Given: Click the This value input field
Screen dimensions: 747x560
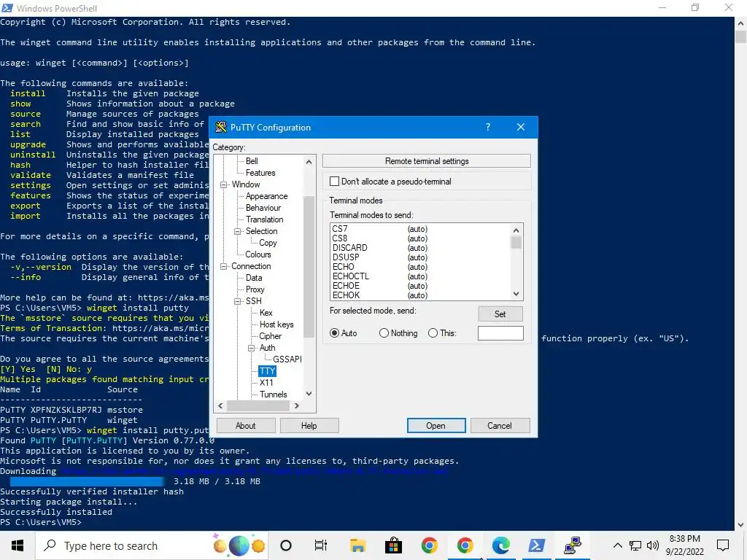Looking at the screenshot, I should pos(500,333).
